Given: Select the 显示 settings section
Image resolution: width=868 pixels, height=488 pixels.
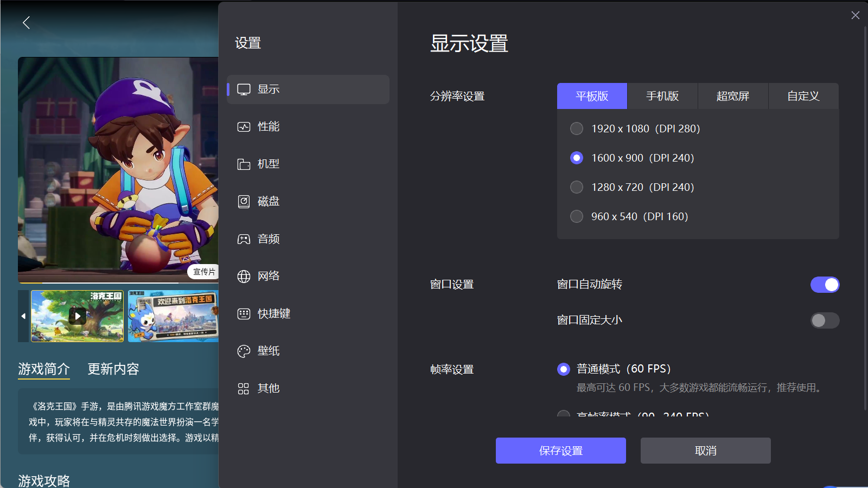Looking at the screenshot, I should pyautogui.click(x=308, y=89).
